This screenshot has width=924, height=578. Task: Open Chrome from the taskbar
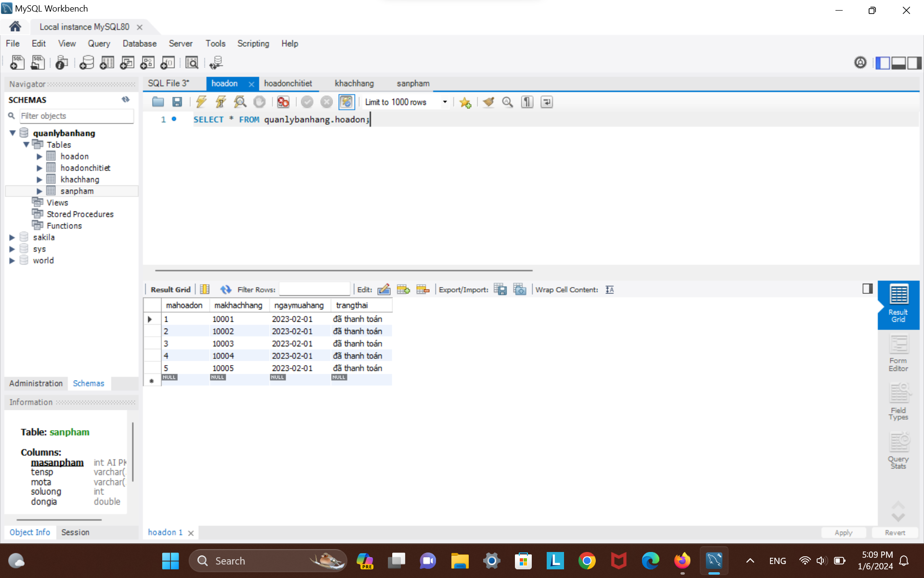(x=587, y=561)
